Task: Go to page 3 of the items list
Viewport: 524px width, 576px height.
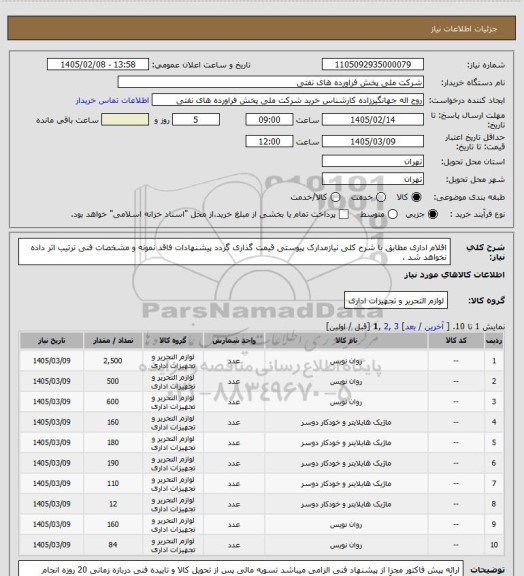Action: pyautogui.click(x=396, y=327)
